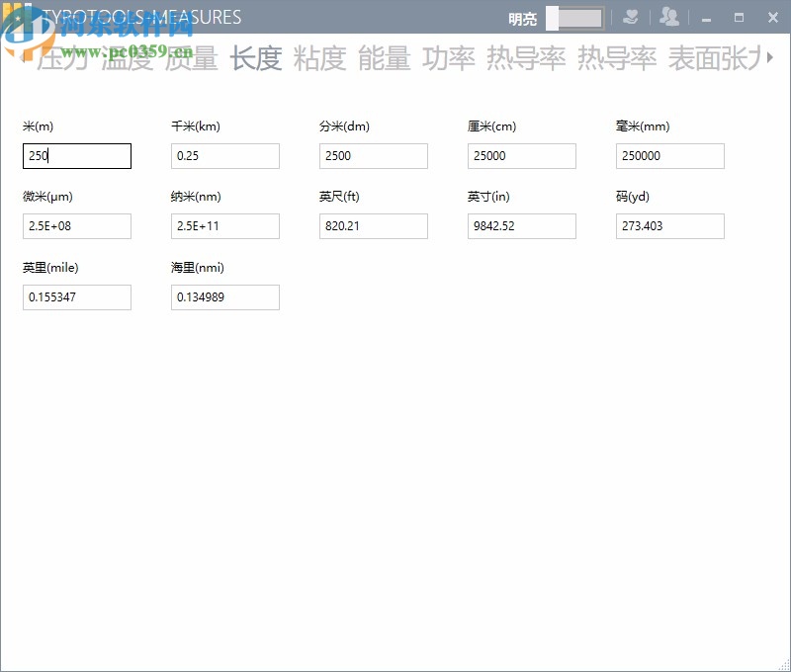Screen dimensions: 791x672
Task: Click the 千米(km) value box
Action: click(x=225, y=156)
